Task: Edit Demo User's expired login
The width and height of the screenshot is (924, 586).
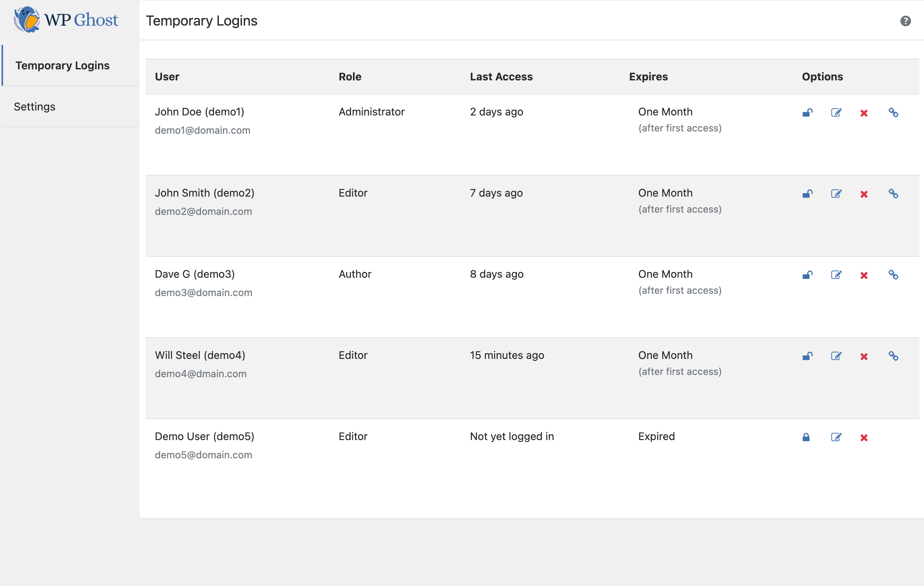Action: click(x=836, y=437)
